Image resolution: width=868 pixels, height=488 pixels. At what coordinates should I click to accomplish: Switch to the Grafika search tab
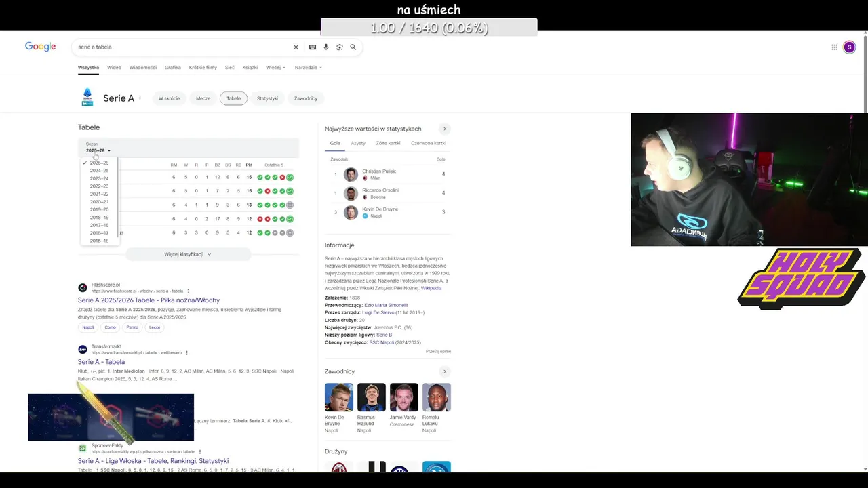tap(173, 68)
